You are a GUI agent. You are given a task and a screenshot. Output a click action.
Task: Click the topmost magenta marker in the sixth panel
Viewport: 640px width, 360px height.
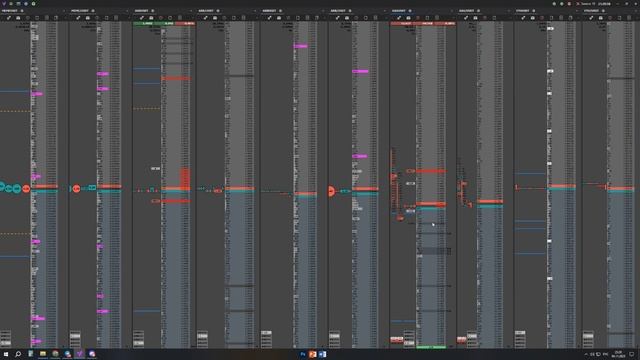360,71
